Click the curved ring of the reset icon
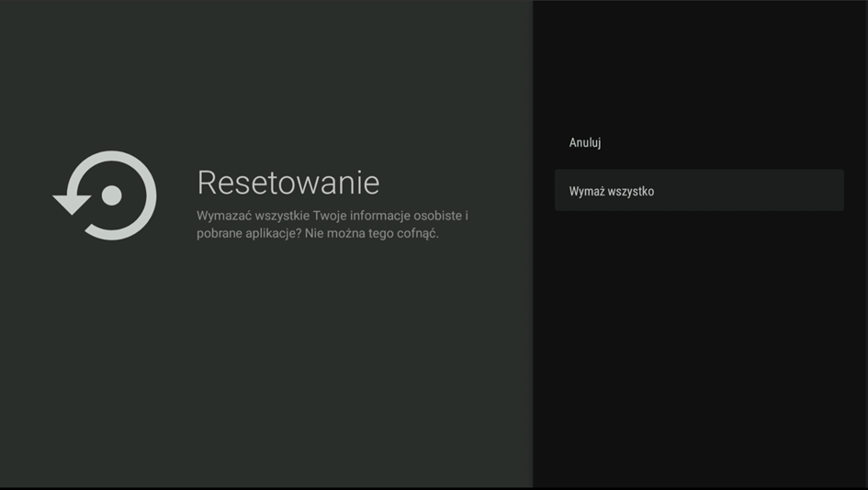Viewport: 868px width, 490px height. tap(149, 179)
